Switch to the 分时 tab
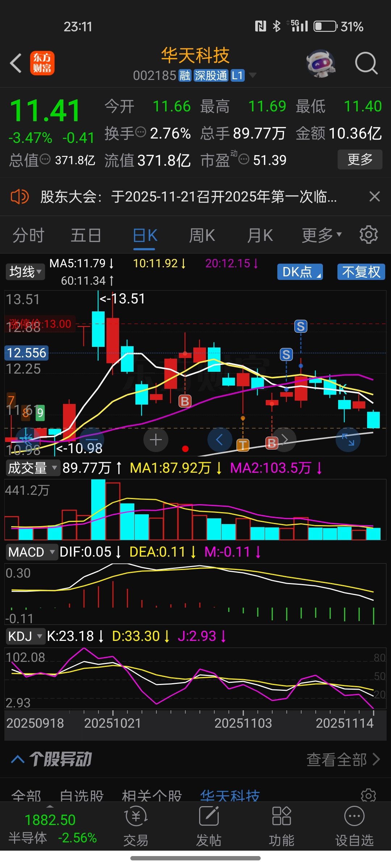The height and width of the screenshot is (868, 391). [28, 235]
